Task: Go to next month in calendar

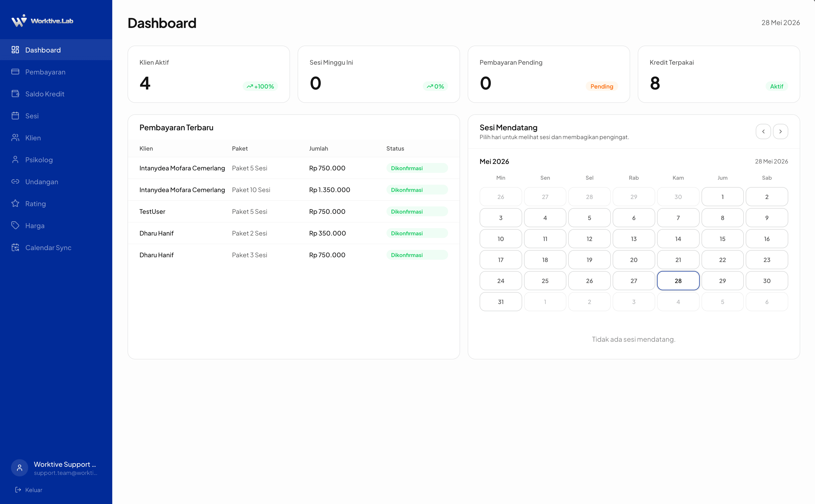Action: (x=780, y=131)
